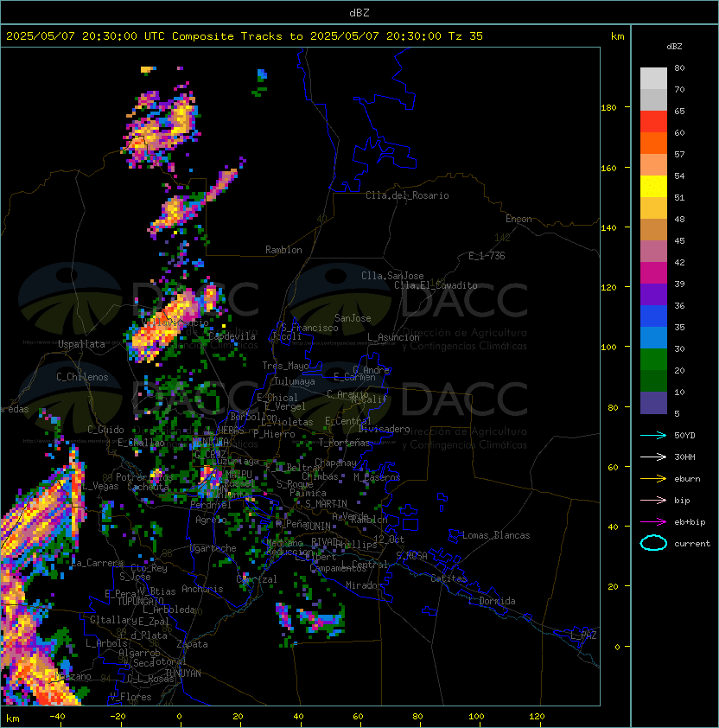The height and width of the screenshot is (728, 719).
Task: Click the magenta eb+bip arrow symbol
Action: [653, 522]
